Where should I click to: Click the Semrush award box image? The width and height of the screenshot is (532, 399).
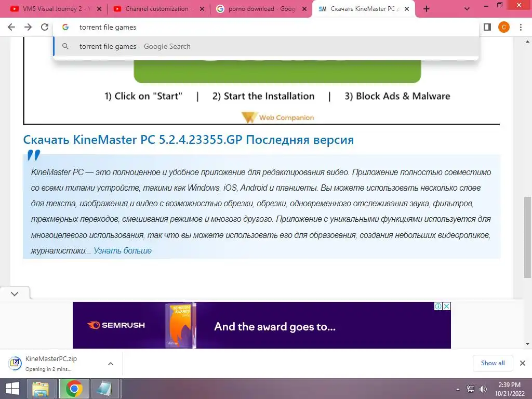[181, 325]
